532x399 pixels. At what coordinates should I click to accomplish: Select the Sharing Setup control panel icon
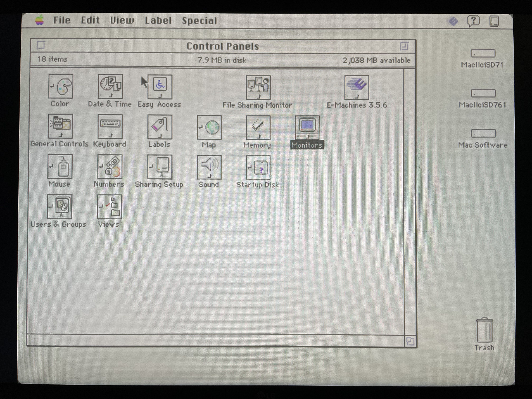160,167
